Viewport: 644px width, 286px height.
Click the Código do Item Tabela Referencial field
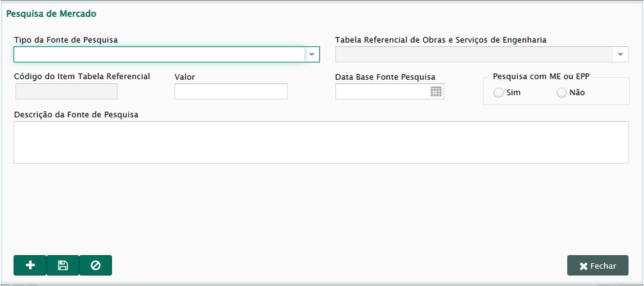[66, 91]
